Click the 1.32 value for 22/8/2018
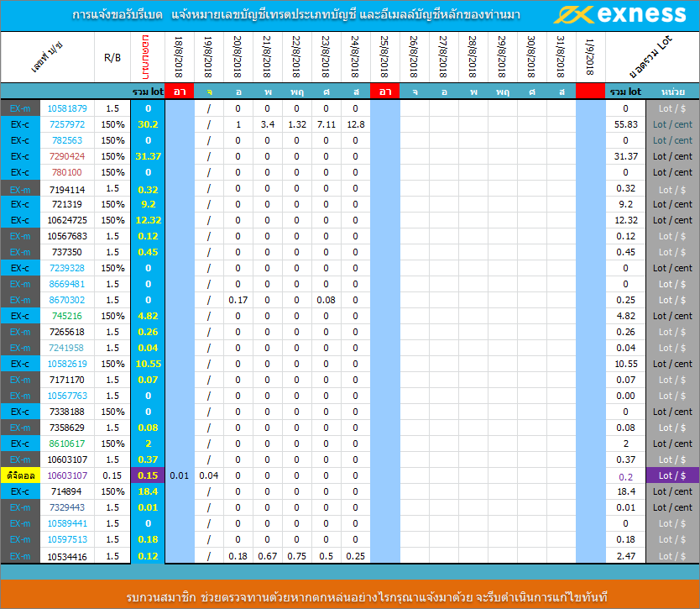The image size is (700, 609). pos(297,124)
